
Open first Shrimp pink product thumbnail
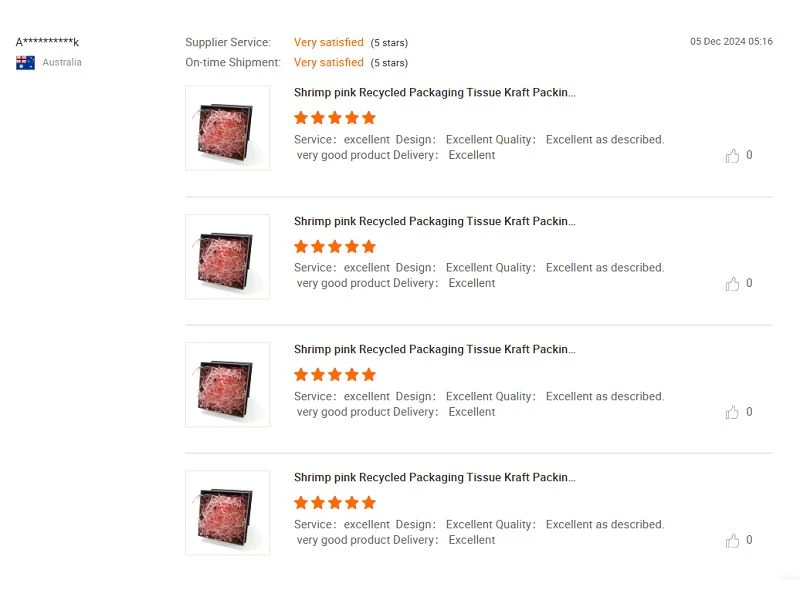tap(228, 128)
